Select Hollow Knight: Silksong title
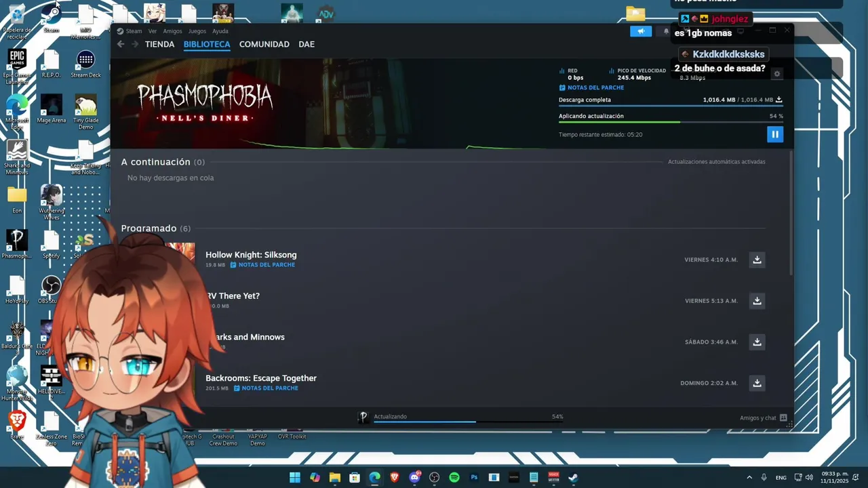This screenshot has height=488, width=868. 251,255
